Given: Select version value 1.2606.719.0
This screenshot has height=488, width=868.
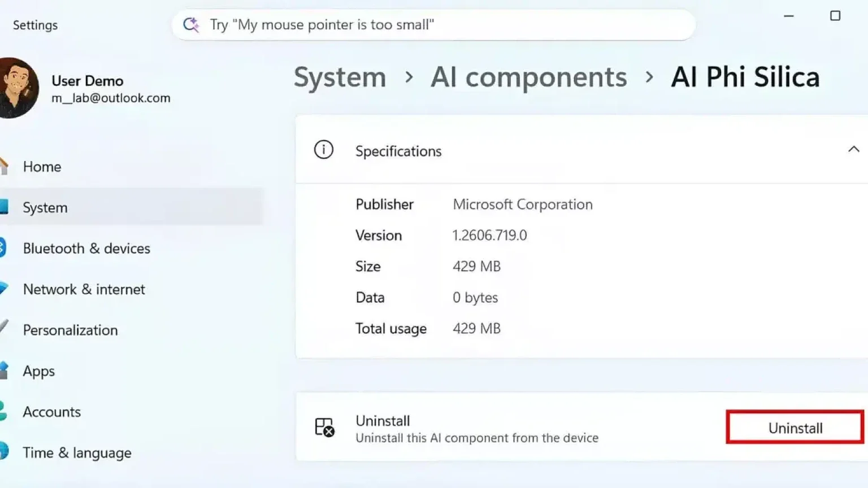Looking at the screenshot, I should click(490, 235).
